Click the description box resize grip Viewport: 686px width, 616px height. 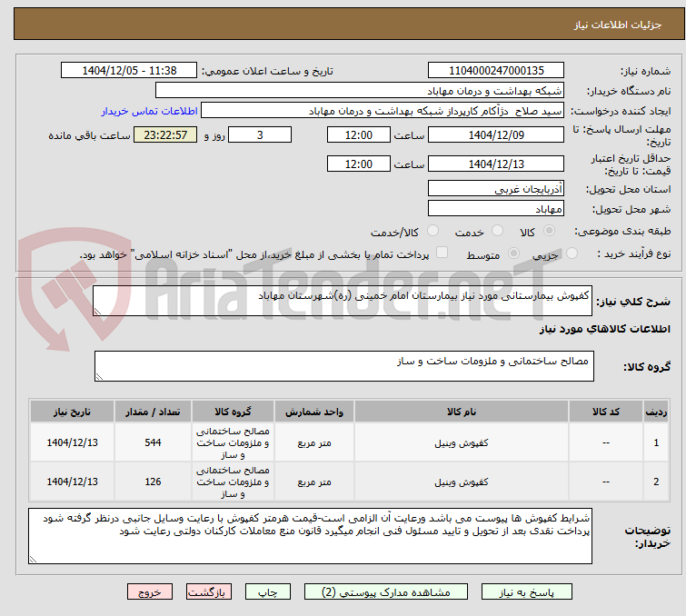97,311
